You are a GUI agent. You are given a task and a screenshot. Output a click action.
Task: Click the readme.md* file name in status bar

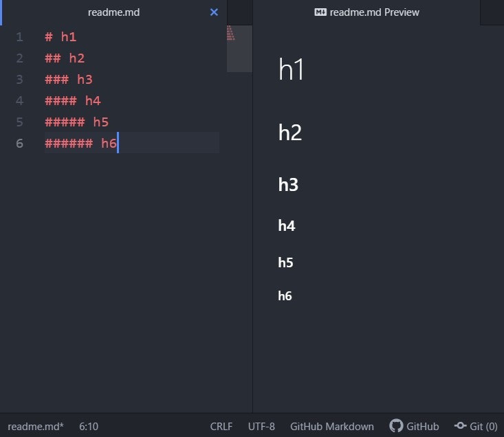pos(36,427)
